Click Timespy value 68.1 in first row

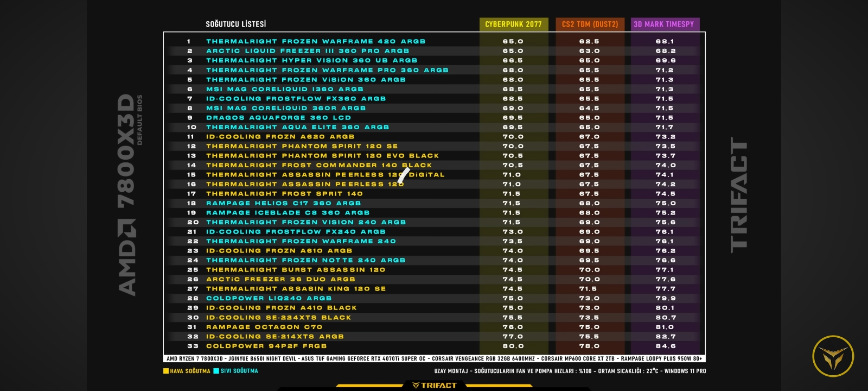[x=665, y=41]
